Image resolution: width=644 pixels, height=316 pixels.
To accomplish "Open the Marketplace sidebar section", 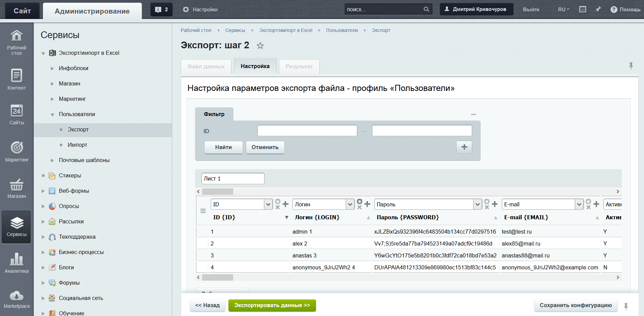I will tap(17, 299).
